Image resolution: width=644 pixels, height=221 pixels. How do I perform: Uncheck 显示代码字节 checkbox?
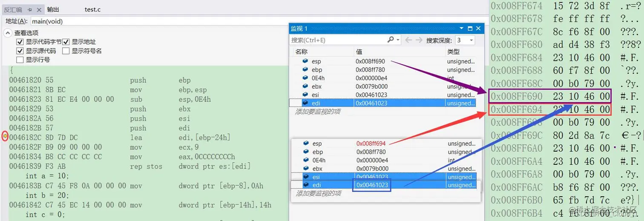[x=20, y=42]
